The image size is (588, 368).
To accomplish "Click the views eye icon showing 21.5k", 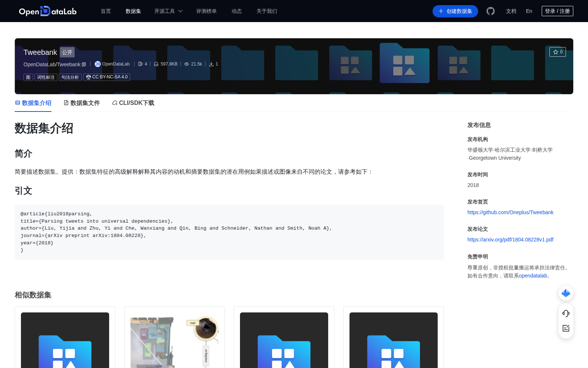I will (187, 64).
